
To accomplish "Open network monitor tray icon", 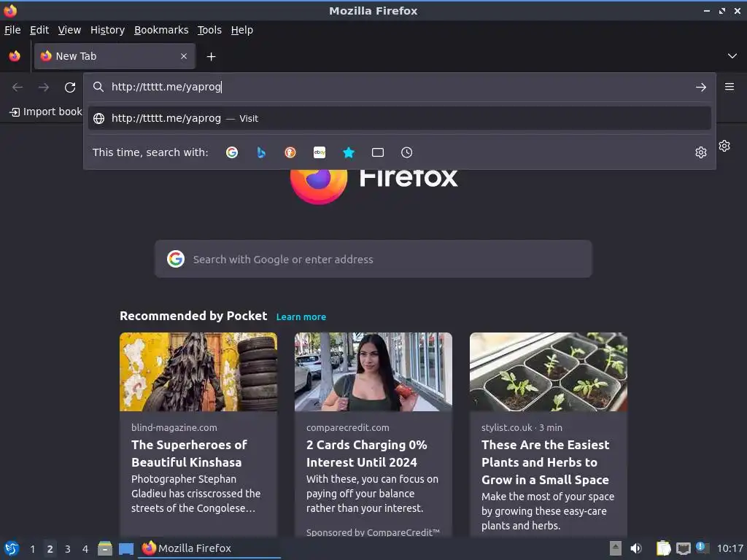I will click(x=683, y=548).
